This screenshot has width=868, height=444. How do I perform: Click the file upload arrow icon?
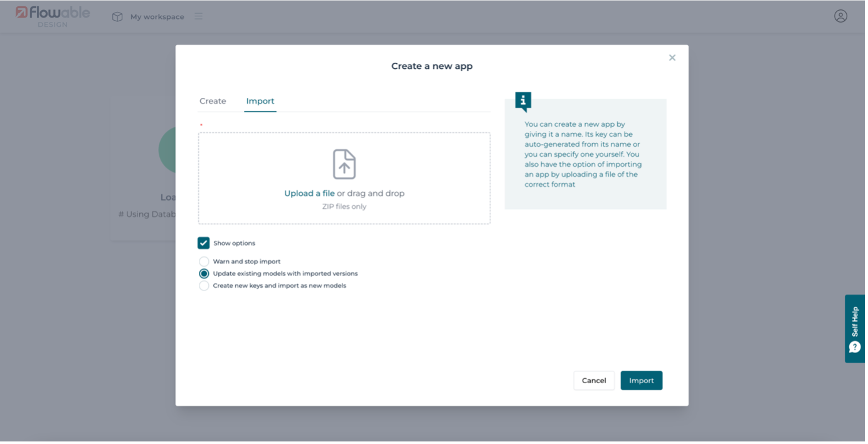click(x=344, y=164)
